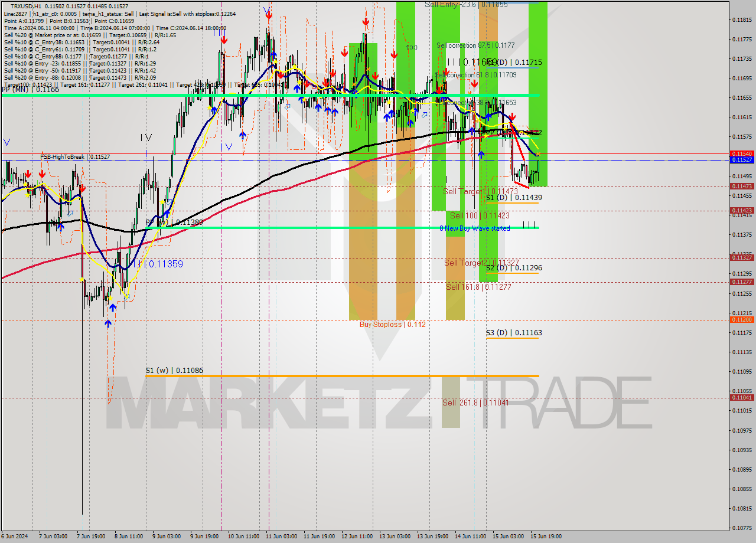
Task: Select the 'S2 (D) | 0.11296' label
Action: (x=514, y=268)
